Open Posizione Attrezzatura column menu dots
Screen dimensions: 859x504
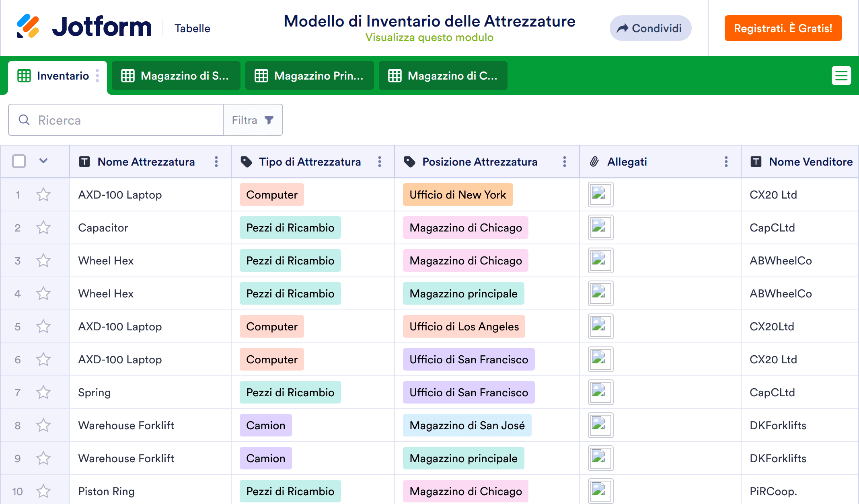coord(564,162)
